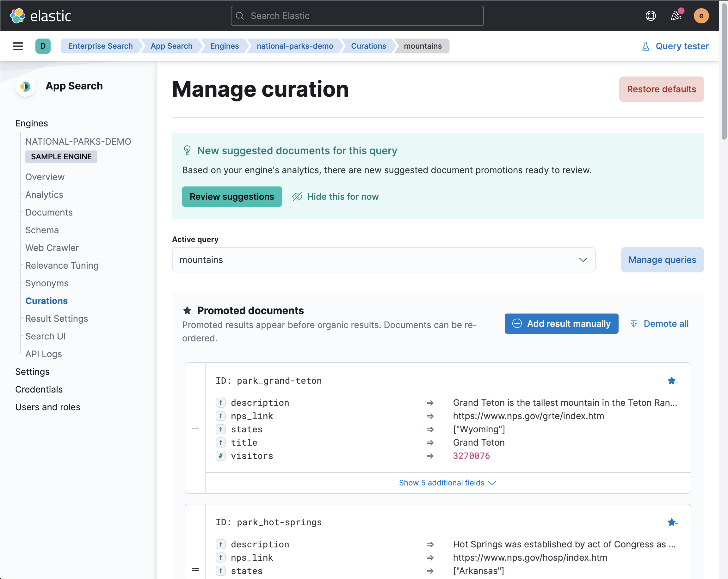Demote the park_grand-teton document star icon
728x579 pixels.
pyautogui.click(x=672, y=381)
